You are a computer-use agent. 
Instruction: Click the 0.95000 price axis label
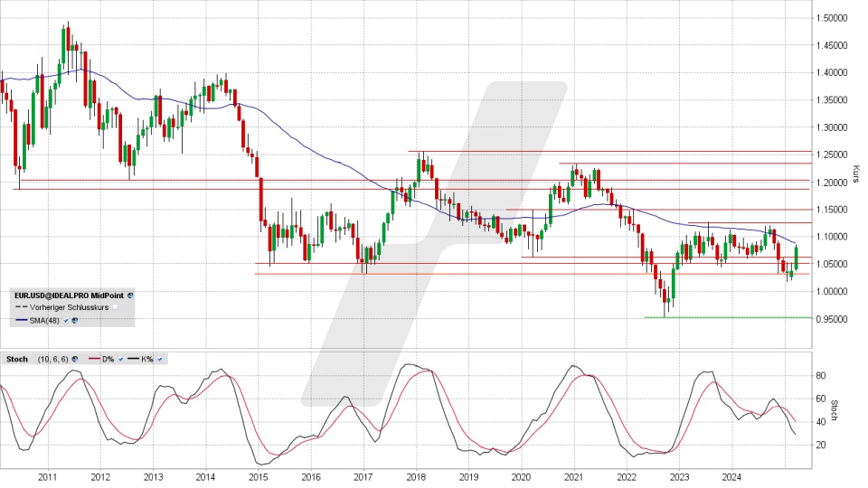point(832,319)
